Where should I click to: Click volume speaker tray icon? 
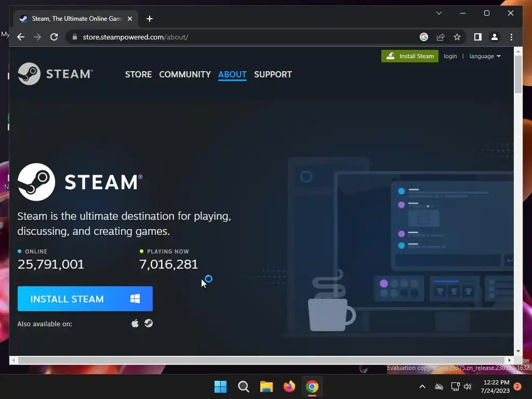[468, 387]
